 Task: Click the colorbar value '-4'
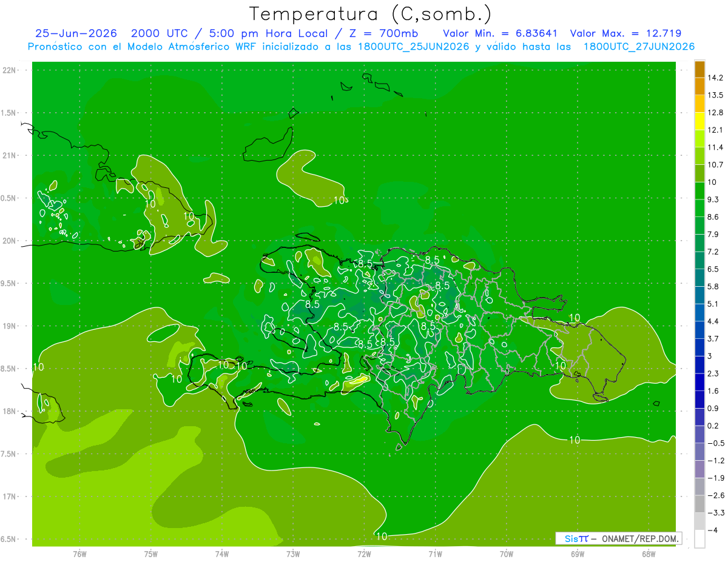click(713, 530)
